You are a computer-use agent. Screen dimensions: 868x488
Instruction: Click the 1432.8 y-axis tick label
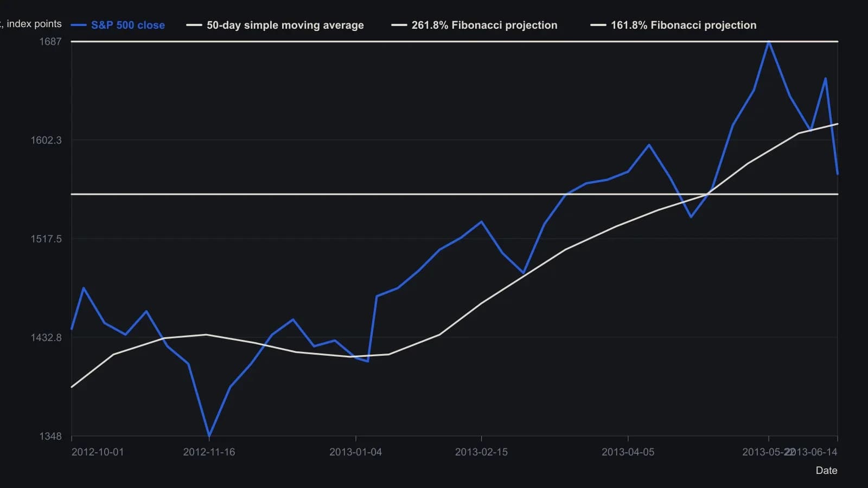pos(46,337)
